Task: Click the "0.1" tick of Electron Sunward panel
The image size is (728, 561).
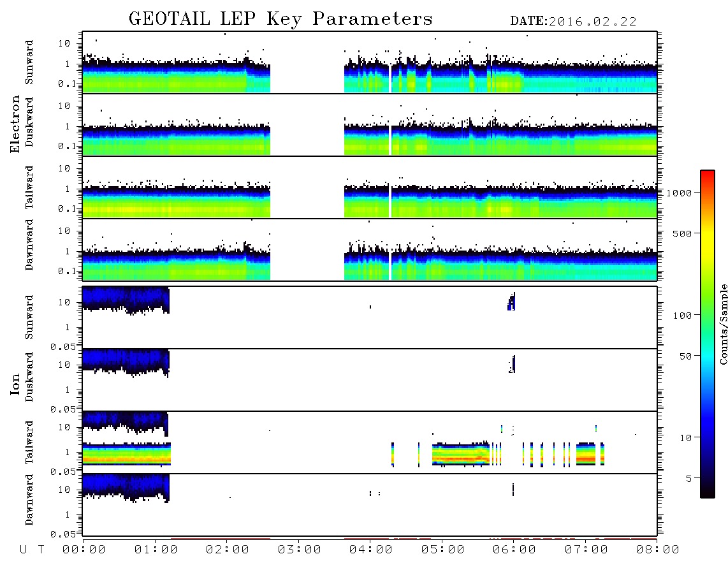Action: click(67, 84)
